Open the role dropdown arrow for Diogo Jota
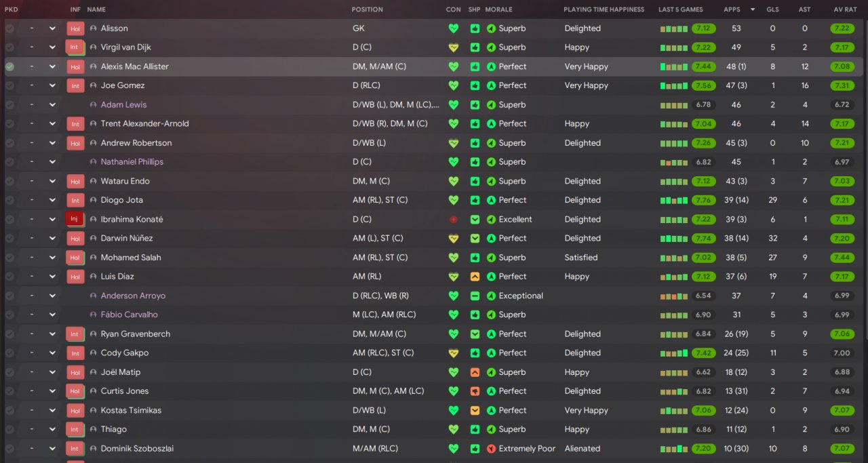Image resolution: width=868 pixels, height=463 pixels. (x=52, y=201)
